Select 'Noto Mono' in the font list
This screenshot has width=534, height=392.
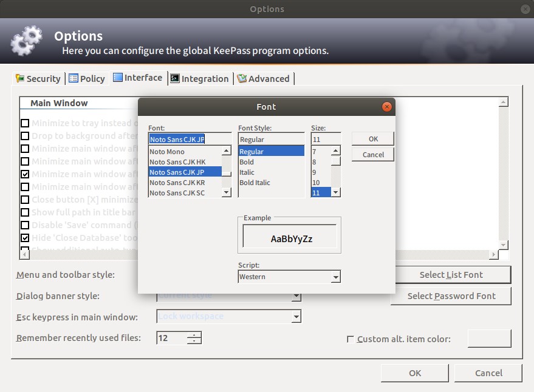(185, 152)
